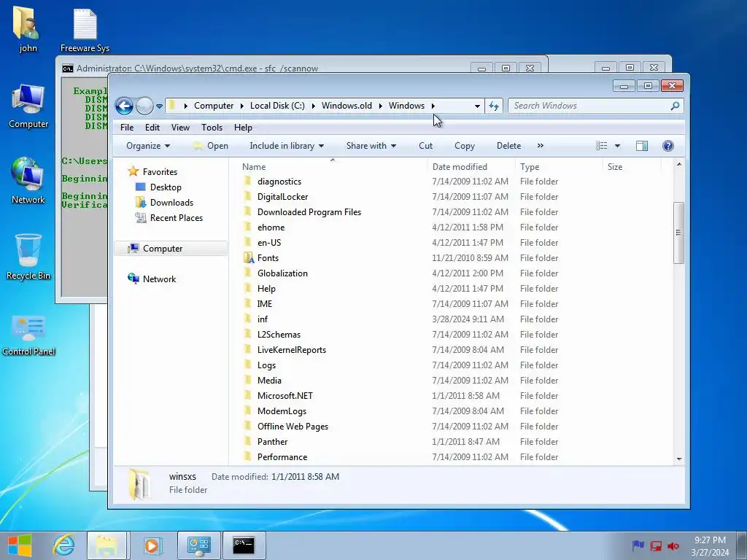Click the search magnifier icon in Search Windows

pos(675,106)
